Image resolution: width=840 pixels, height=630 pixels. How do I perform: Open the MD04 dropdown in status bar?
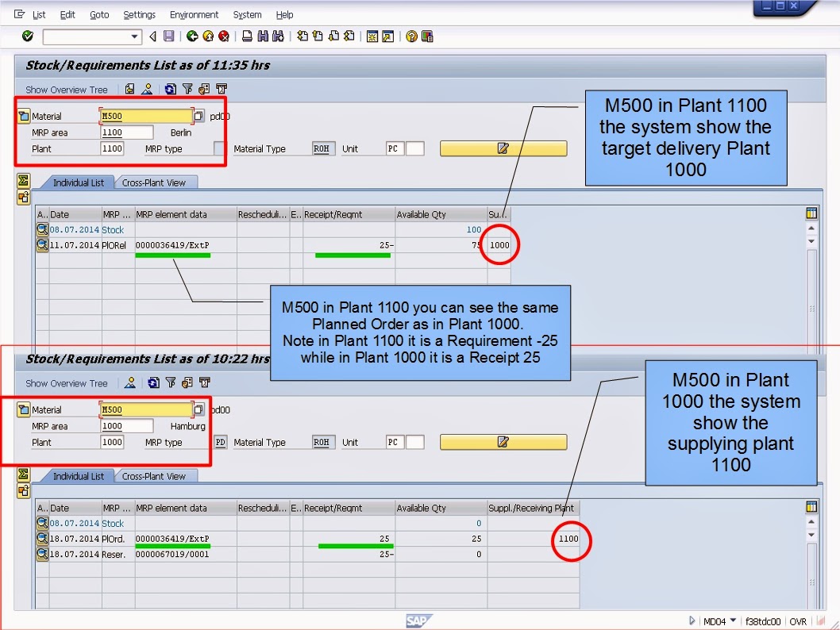734,620
